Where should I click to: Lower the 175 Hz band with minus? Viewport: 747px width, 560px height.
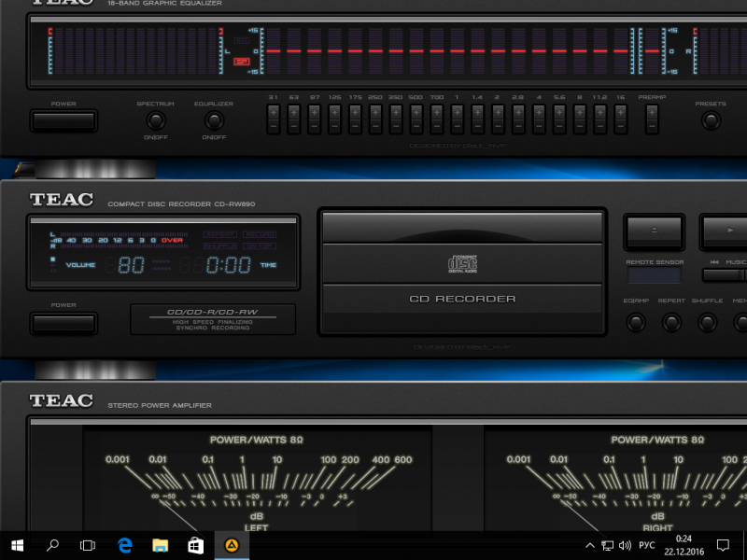[x=356, y=127]
